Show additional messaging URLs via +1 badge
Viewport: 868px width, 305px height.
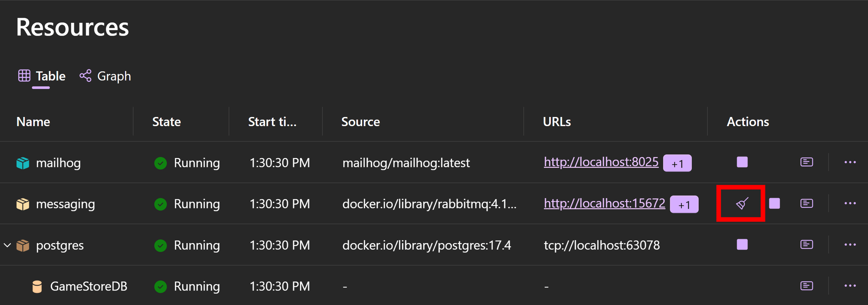684,205
